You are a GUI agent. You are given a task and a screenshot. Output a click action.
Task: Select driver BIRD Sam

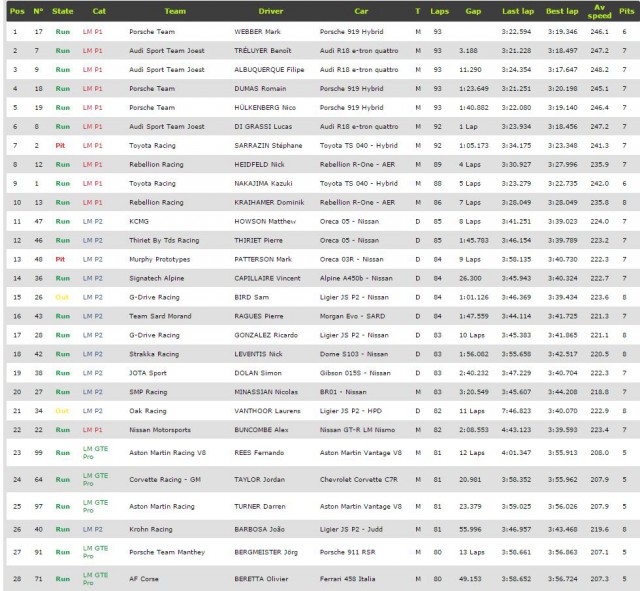(x=251, y=297)
